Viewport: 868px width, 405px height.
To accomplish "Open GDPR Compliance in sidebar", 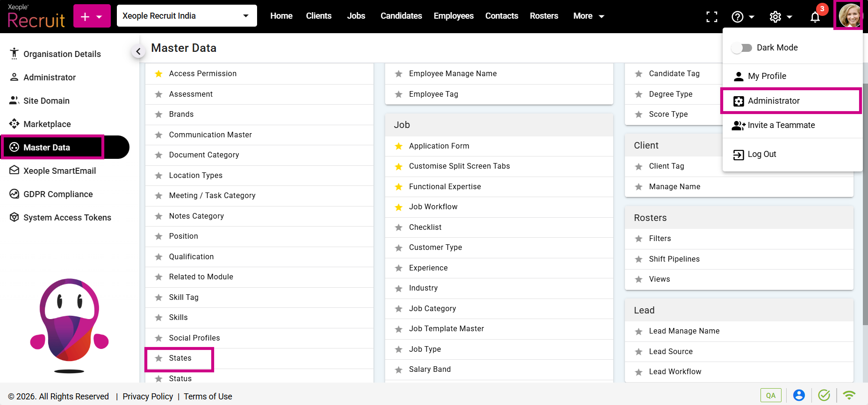I will click(58, 194).
